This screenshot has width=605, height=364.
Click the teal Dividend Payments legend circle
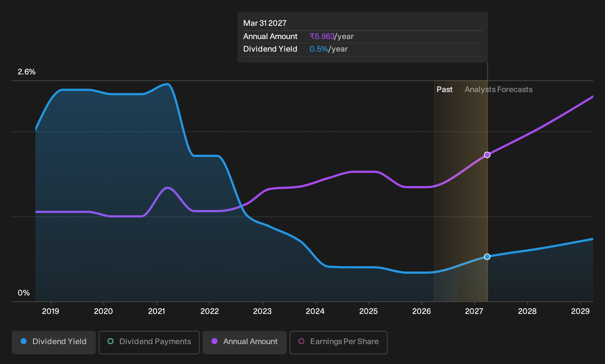point(111,341)
